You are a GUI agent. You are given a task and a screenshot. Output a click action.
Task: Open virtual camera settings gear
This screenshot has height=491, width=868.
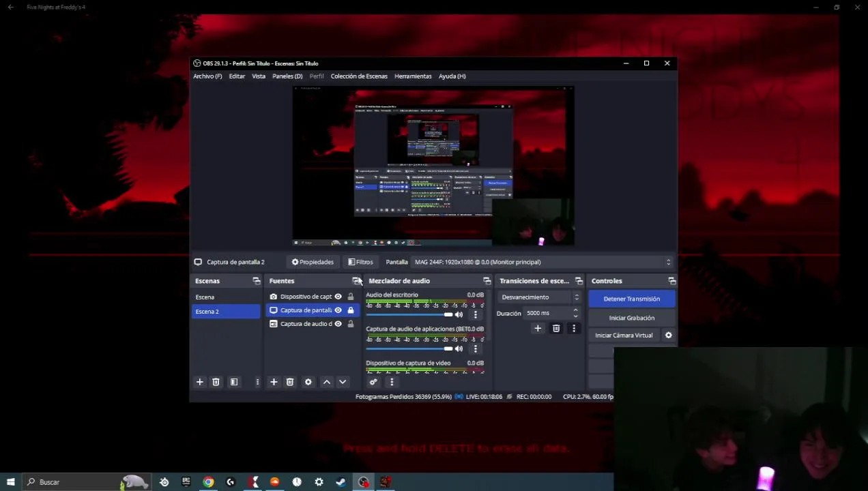point(669,335)
